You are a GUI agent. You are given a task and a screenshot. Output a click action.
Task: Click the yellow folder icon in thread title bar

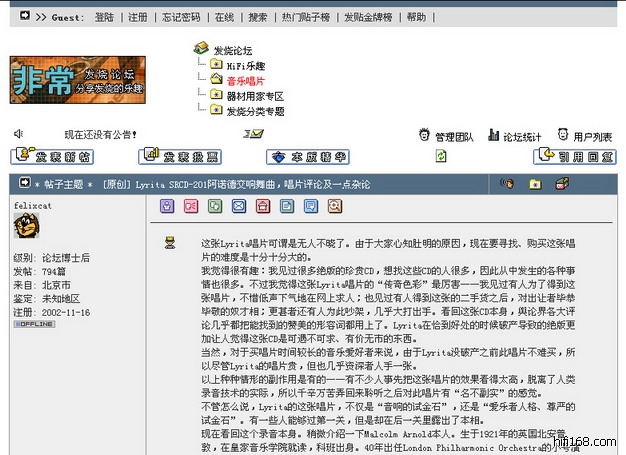[x=535, y=184]
